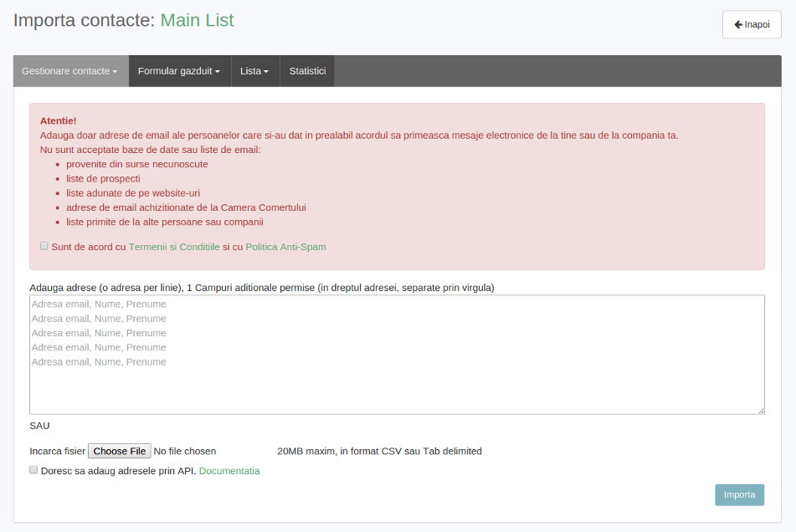Open the Politica Anti-Spam link
The height and width of the screenshot is (532, 796).
(x=285, y=247)
